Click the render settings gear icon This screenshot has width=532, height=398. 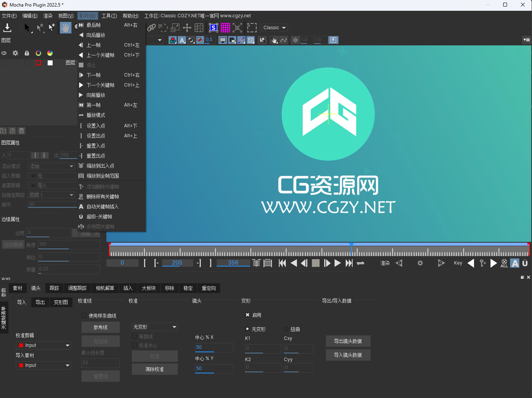[x=420, y=263]
